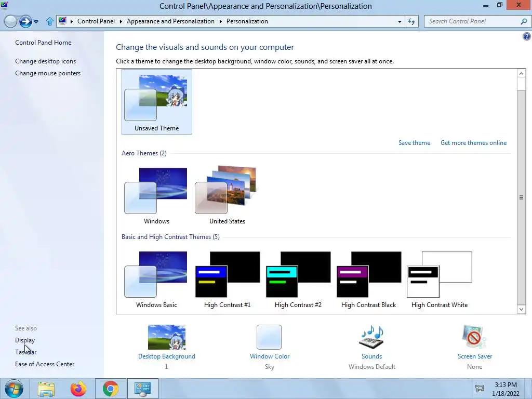Image resolution: width=532 pixels, height=399 pixels.
Task: Open Desktop Background settings icon
Action: (x=167, y=337)
